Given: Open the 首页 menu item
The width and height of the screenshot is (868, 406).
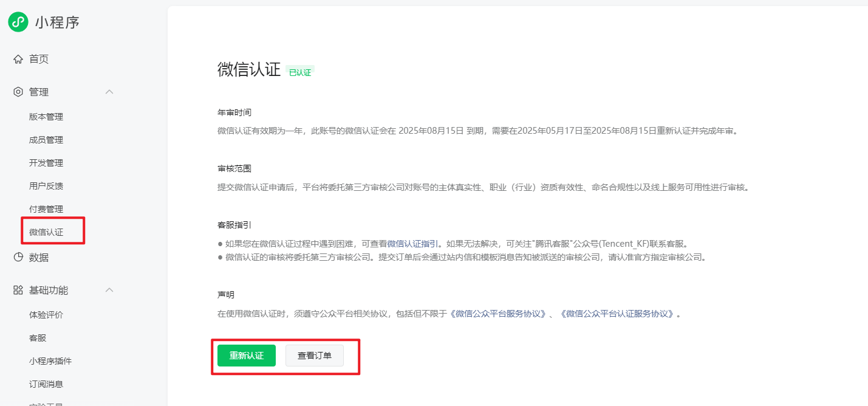Looking at the screenshot, I should point(39,59).
